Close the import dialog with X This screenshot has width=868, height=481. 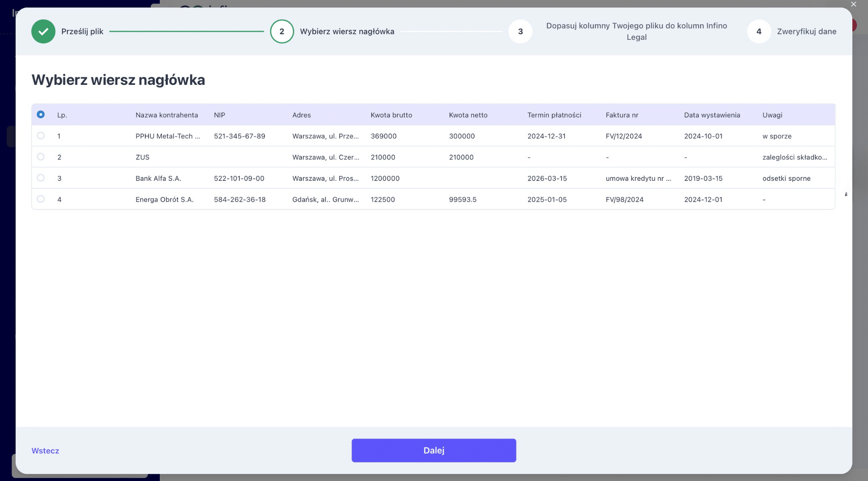[x=854, y=4]
